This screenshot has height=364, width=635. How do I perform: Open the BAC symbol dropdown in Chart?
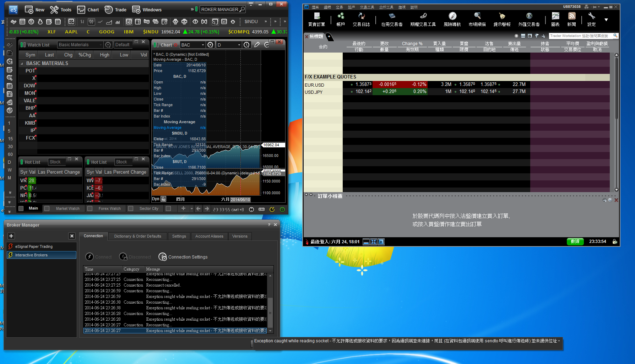tap(193, 45)
